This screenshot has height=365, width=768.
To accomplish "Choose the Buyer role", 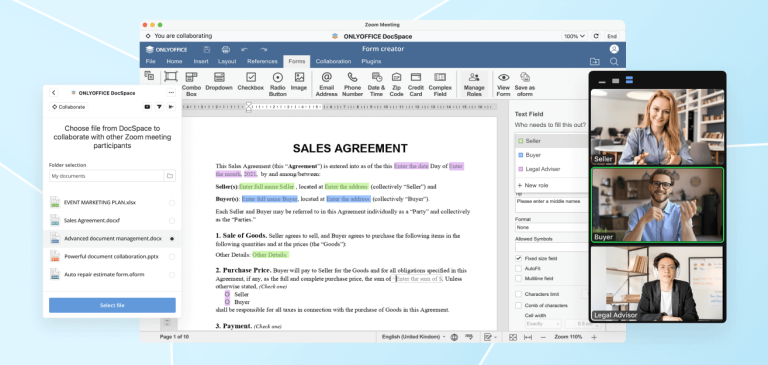I will tap(552, 155).
